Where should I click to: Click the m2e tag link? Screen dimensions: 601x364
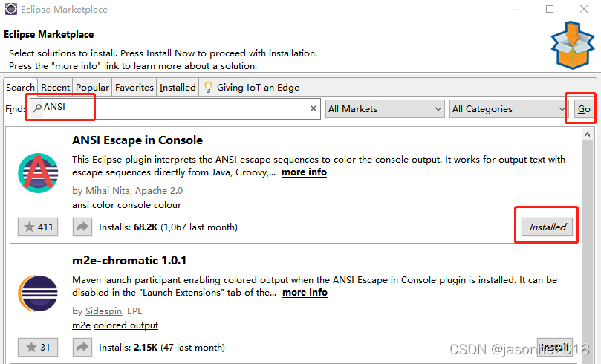coord(81,325)
